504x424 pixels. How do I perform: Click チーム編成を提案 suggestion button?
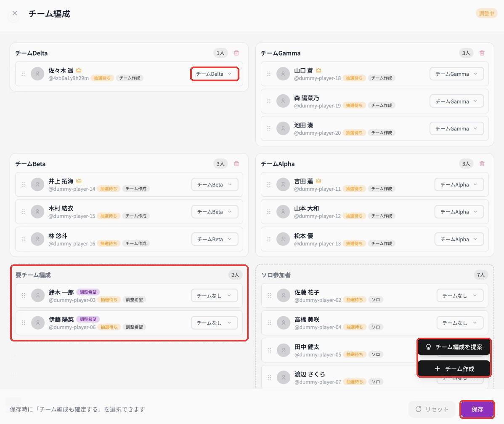454,347
